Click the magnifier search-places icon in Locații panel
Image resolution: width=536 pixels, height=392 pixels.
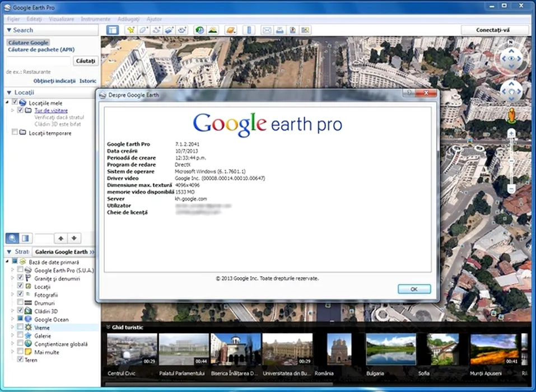tap(12, 238)
